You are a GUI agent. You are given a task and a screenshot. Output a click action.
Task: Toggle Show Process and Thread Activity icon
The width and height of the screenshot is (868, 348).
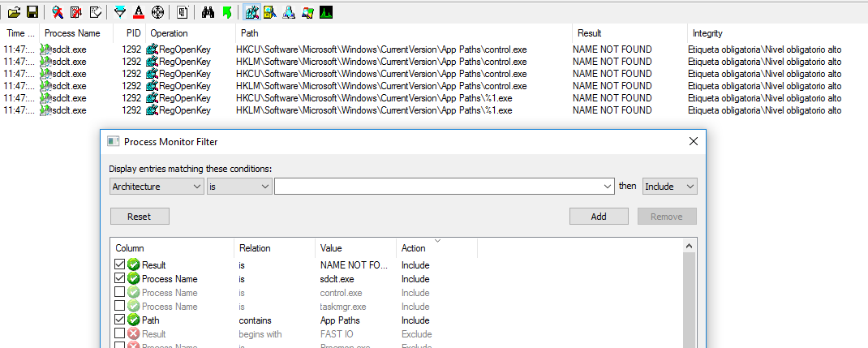(307, 11)
